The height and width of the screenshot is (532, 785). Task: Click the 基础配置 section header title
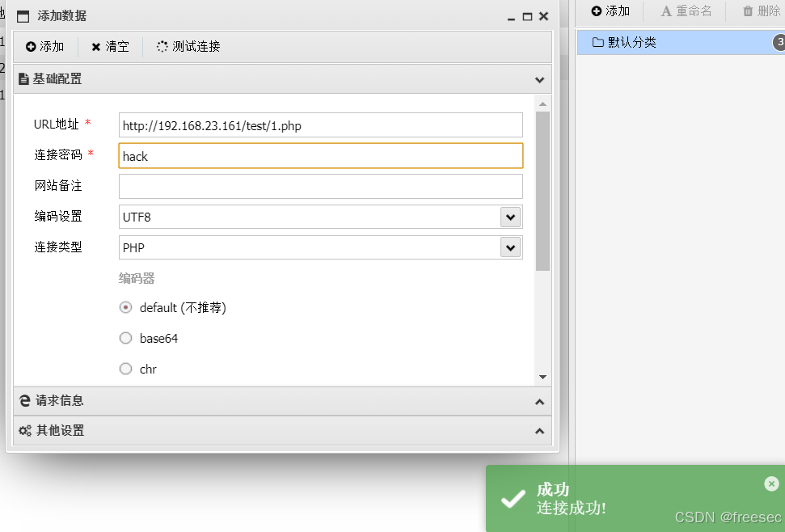[x=57, y=79]
